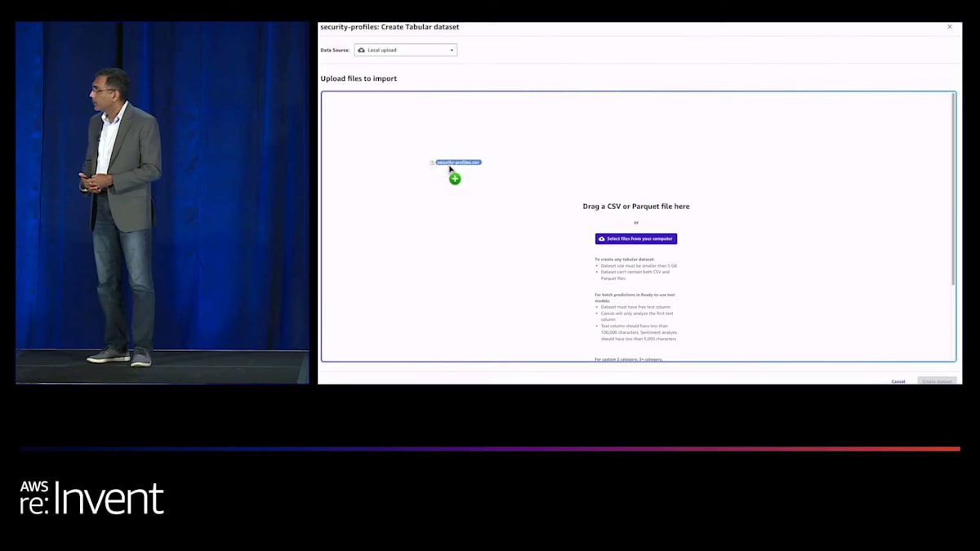Click the 'Data Source:' label
The image size is (980, 551).
(335, 51)
